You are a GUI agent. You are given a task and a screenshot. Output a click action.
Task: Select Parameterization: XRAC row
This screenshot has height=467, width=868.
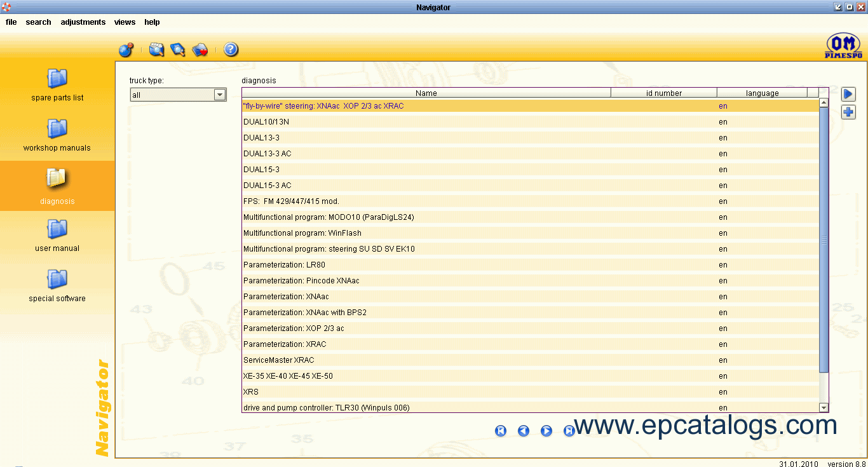pyautogui.click(x=531, y=344)
